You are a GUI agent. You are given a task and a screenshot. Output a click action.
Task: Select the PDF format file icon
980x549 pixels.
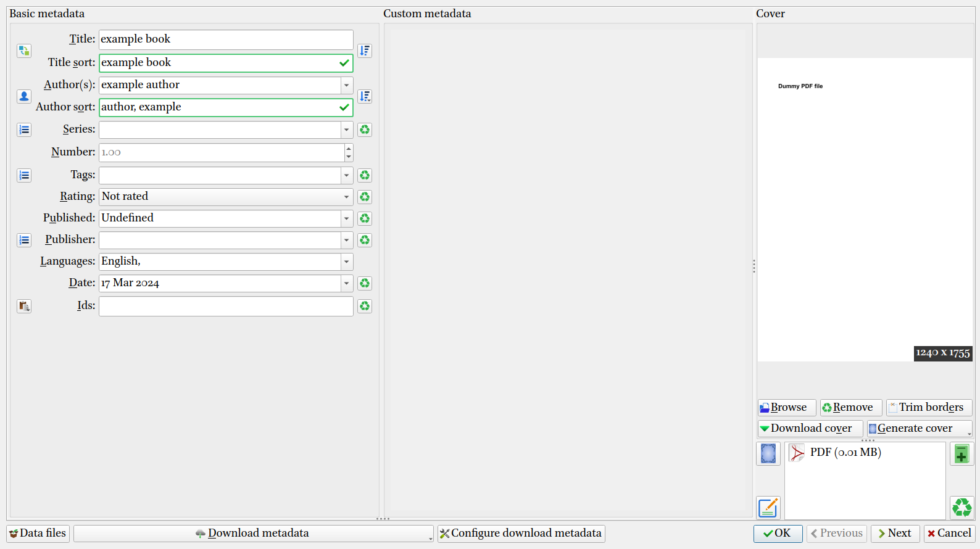pyautogui.click(x=797, y=453)
